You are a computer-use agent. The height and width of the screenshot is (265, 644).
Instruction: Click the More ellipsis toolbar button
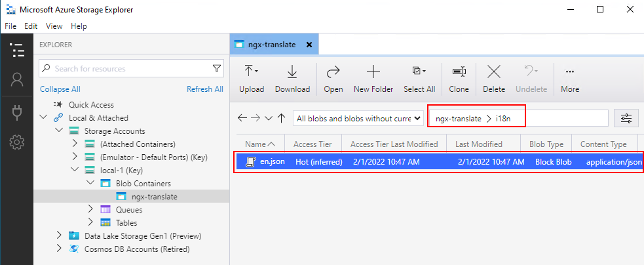570,79
